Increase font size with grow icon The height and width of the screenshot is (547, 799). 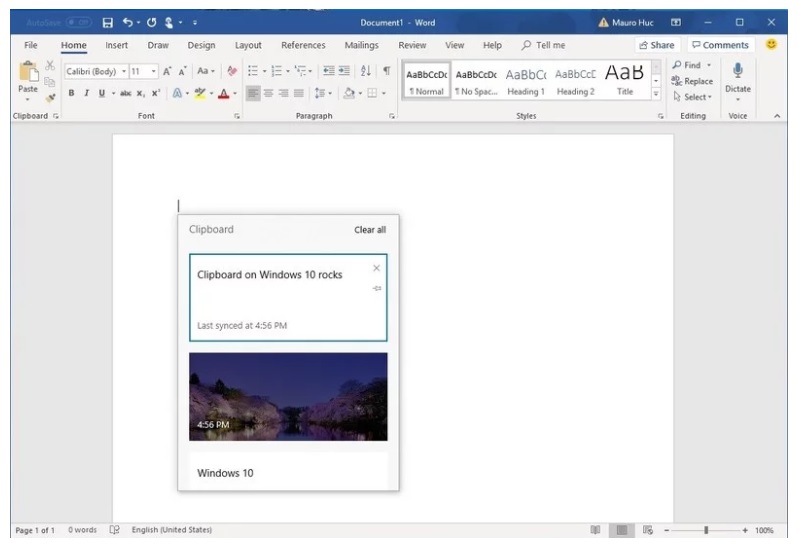tap(167, 71)
